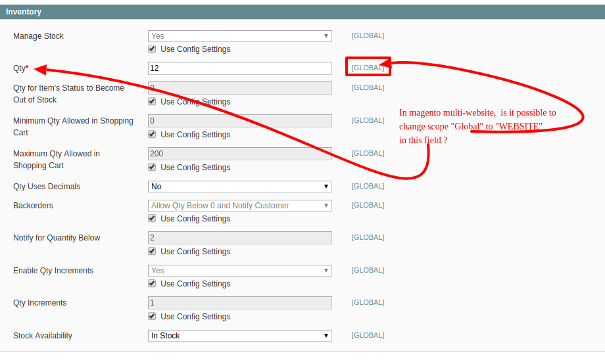Click the Minimum Qty Allowed in Shopping Cart field
Screen dimensions: 605x364
(x=239, y=121)
